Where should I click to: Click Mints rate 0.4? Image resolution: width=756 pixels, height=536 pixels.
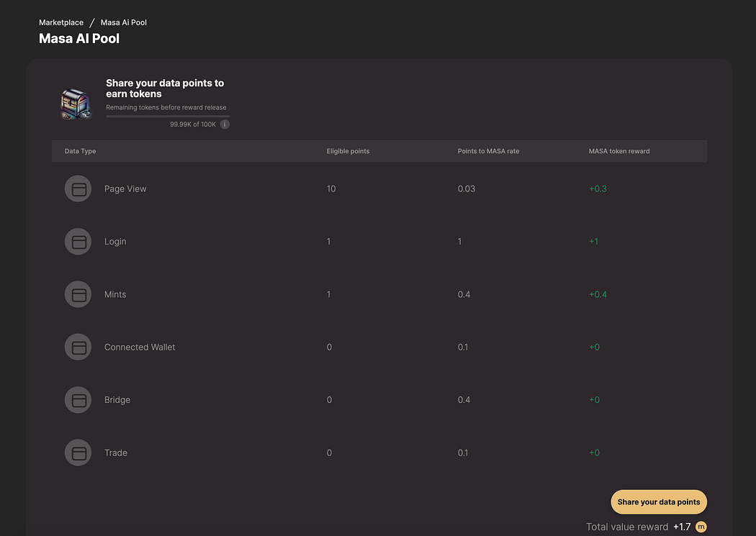tap(464, 294)
